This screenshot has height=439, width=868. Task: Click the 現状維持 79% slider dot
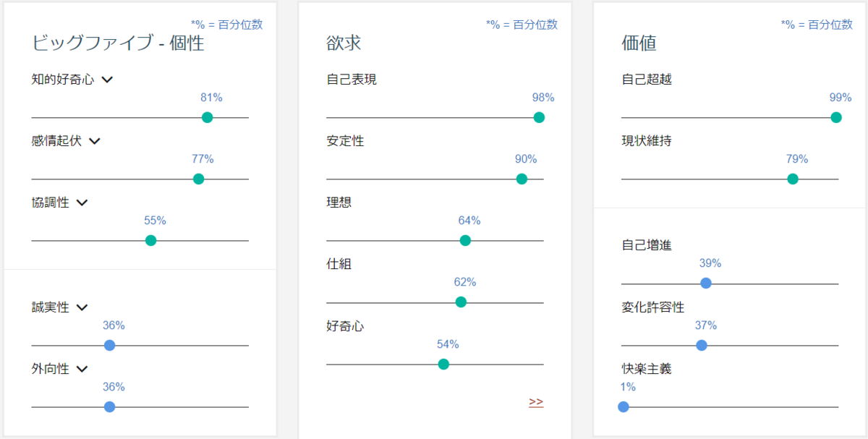click(793, 179)
